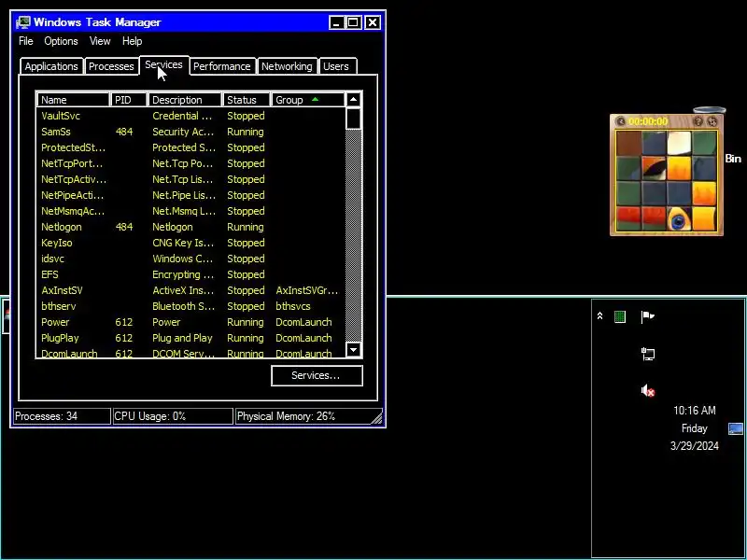
Task: Click the Task Manager resize grip corner
Action: (377, 418)
